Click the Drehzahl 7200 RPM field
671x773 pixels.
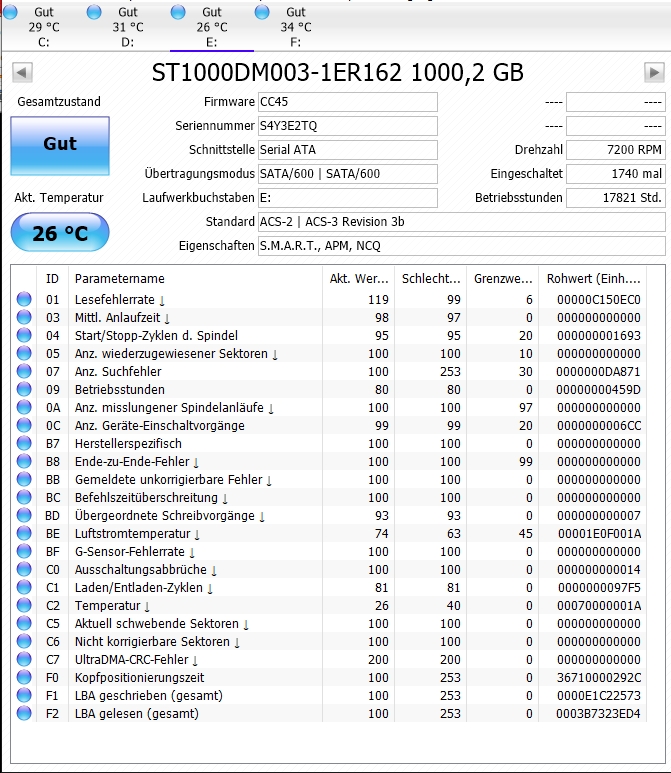point(616,149)
